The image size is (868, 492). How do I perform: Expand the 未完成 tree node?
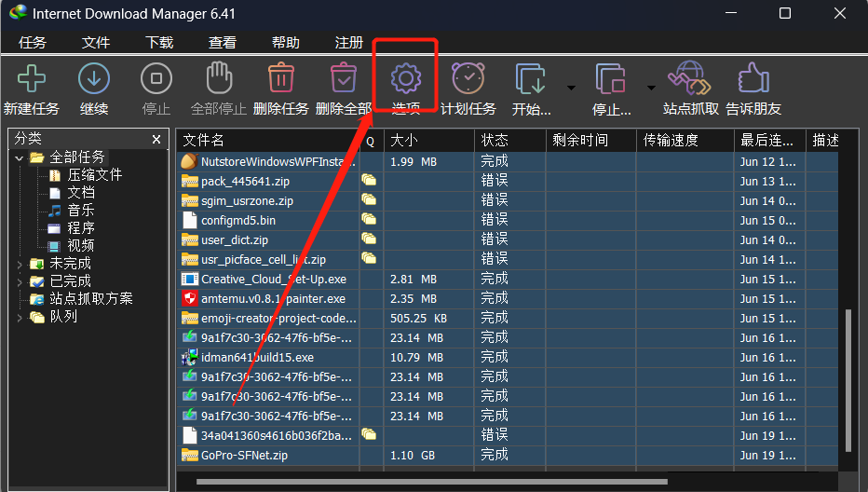tap(20, 265)
